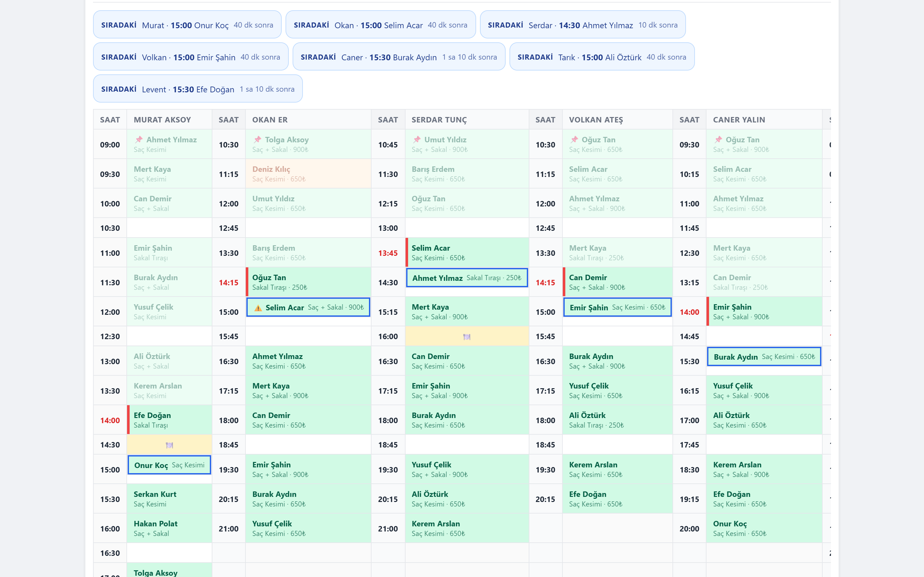Click pin icon in Caner Yalın 09:30 slot
The image size is (924, 577).
718,140
